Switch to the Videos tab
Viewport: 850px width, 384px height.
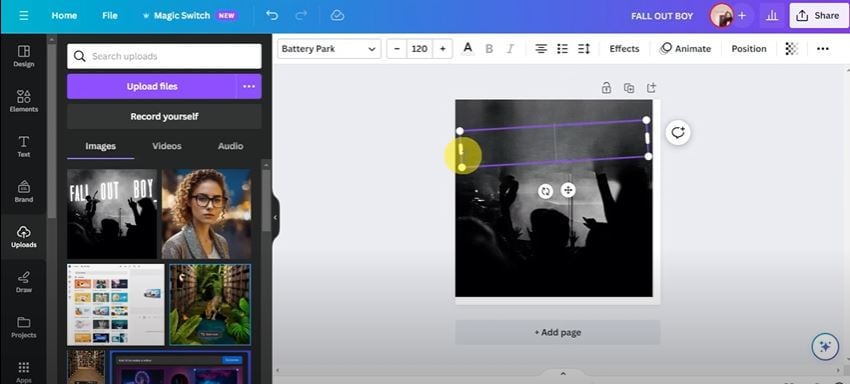[166, 146]
